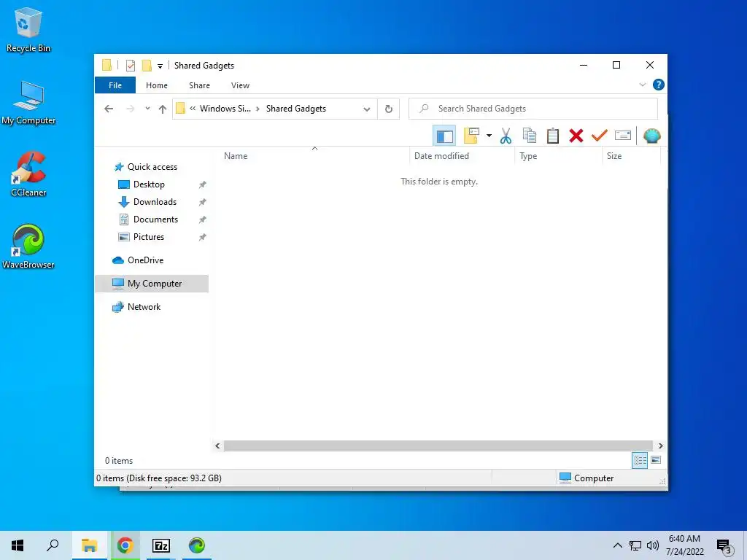Image resolution: width=747 pixels, height=560 pixels.
Task: Click the Search Shared Gadgets box
Action: [x=533, y=109]
